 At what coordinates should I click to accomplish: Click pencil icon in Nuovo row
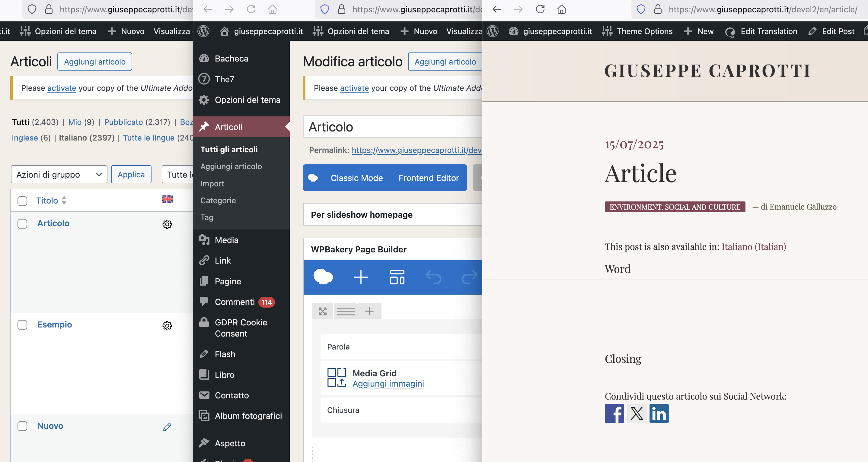pyautogui.click(x=167, y=427)
